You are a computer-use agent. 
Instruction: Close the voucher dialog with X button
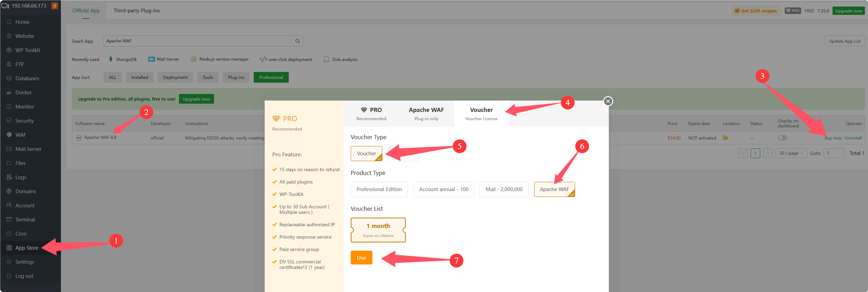tap(608, 101)
